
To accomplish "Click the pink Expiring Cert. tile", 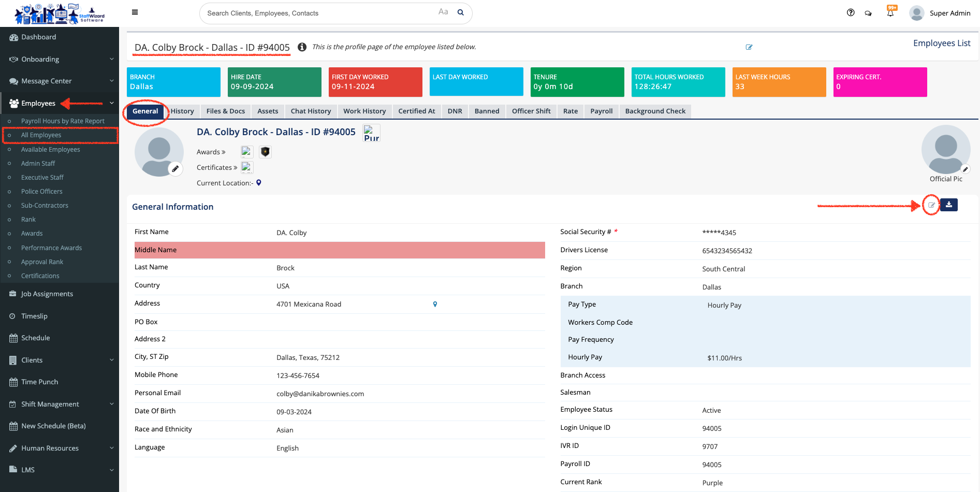I will [880, 82].
